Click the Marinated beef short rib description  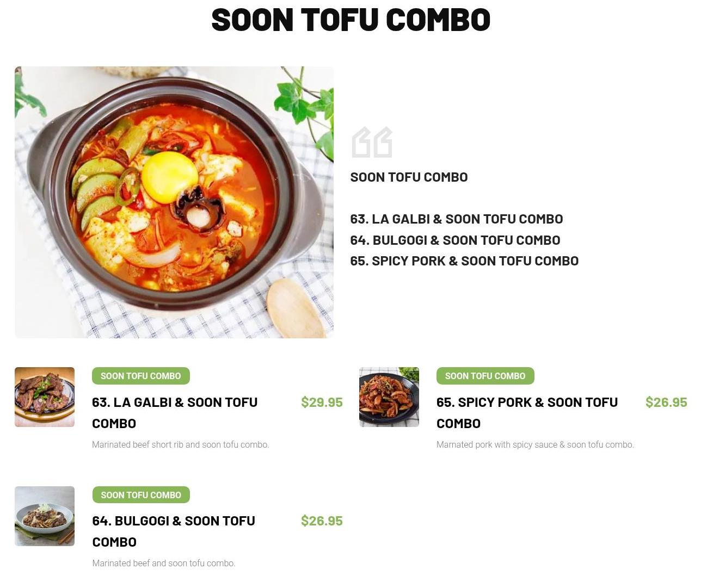pos(181,444)
